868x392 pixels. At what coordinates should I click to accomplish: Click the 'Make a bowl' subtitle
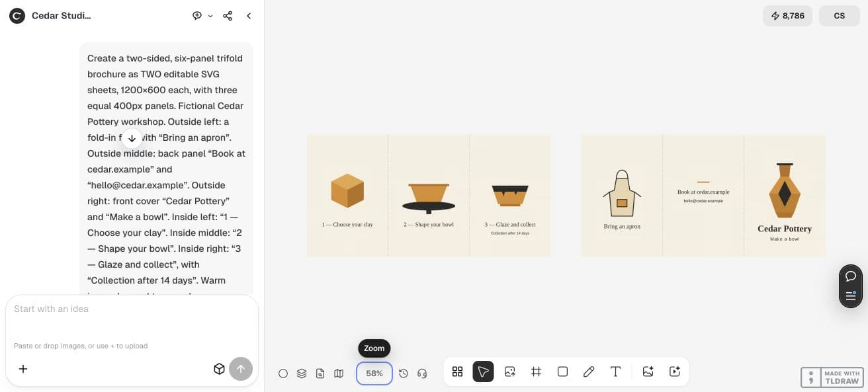[x=785, y=239]
